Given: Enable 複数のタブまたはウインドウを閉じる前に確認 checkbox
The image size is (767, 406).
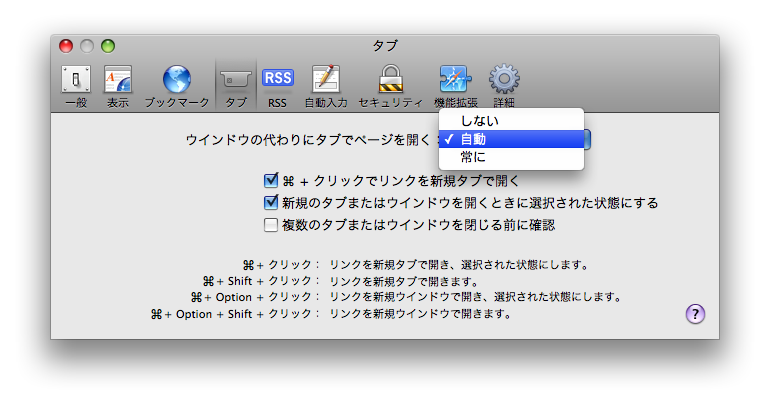Looking at the screenshot, I should pos(270,225).
